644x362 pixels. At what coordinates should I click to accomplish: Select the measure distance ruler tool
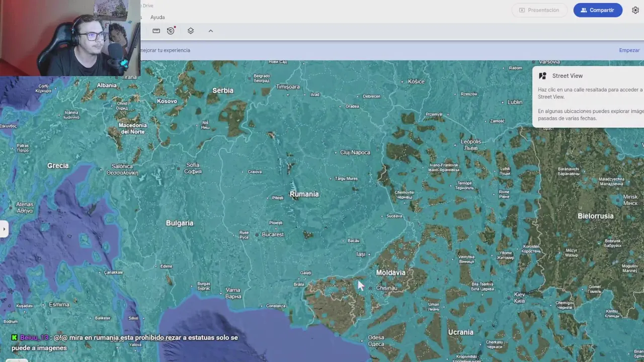(156, 31)
